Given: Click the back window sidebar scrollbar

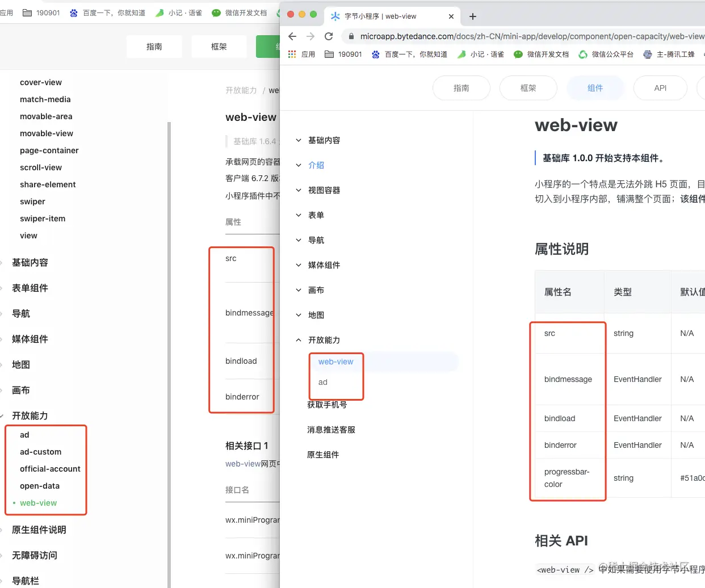Looking at the screenshot, I should coord(169,355).
